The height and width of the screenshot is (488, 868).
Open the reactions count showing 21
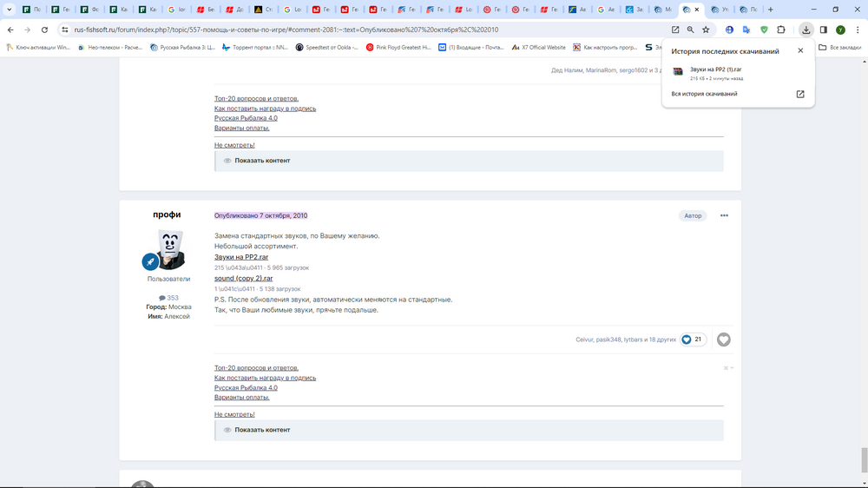[693, 340]
